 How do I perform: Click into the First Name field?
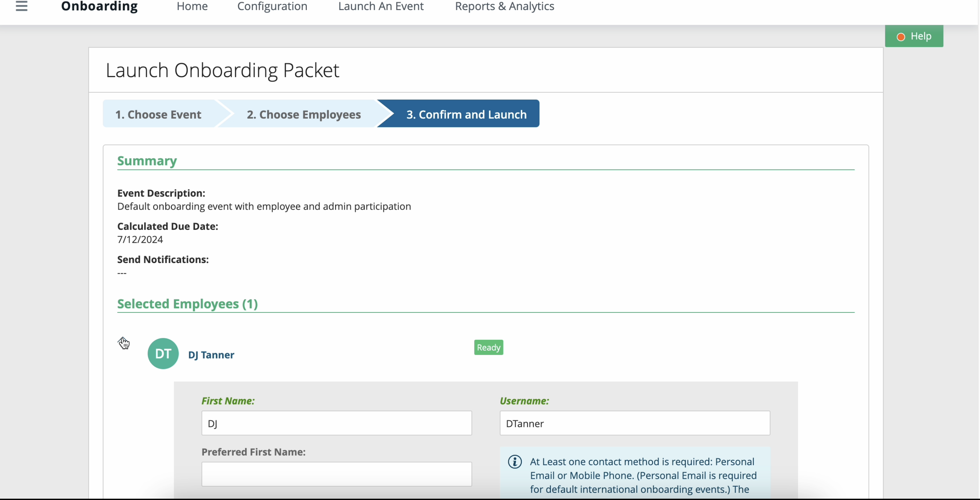[337, 423]
